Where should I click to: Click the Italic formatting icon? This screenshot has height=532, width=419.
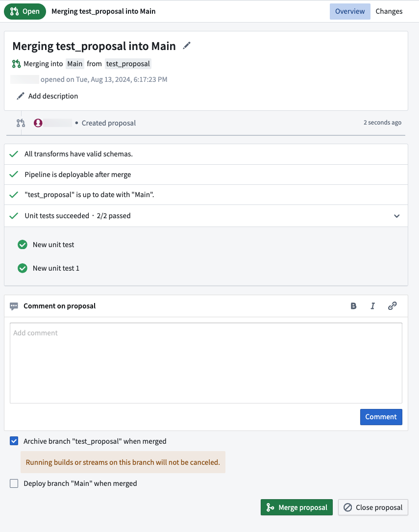(x=372, y=306)
